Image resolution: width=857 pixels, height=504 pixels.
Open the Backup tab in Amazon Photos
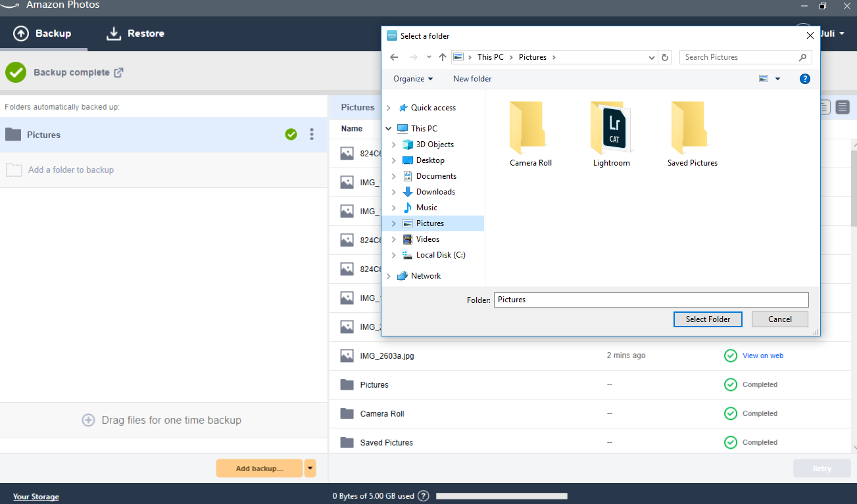[x=43, y=34]
